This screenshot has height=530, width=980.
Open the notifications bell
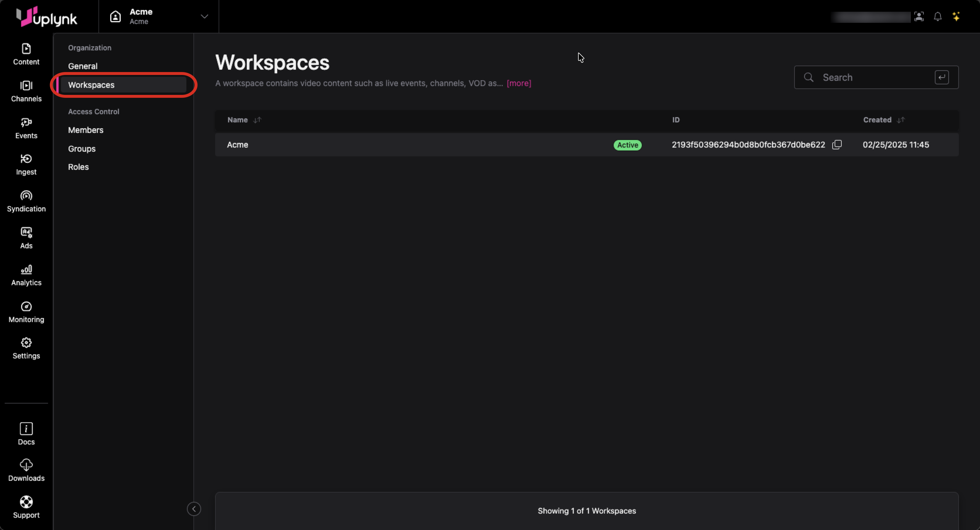[x=938, y=17]
